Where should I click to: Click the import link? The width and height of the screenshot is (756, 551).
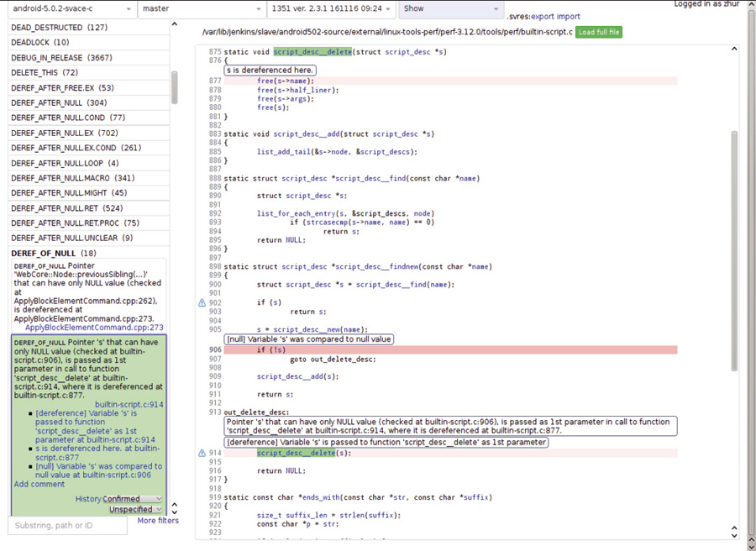point(569,16)
